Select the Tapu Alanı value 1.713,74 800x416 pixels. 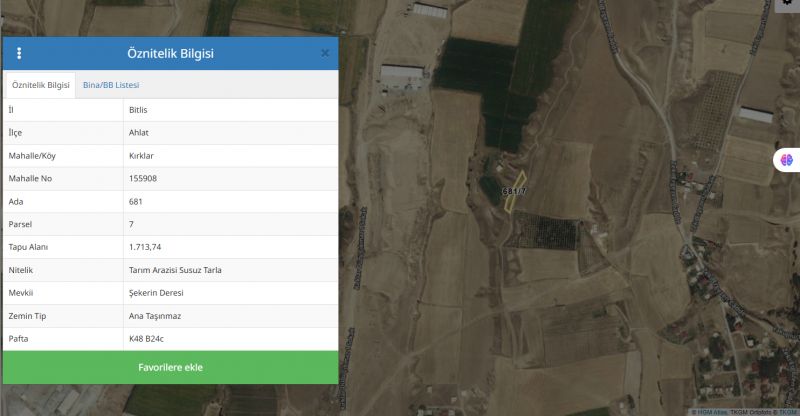[x=145, y=247]
